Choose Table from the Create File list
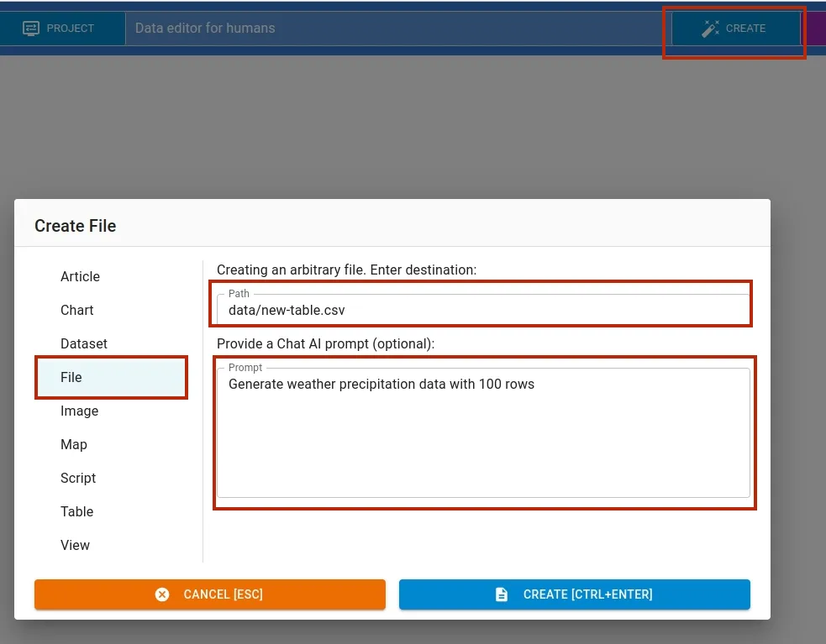 [x=77, y=512]
